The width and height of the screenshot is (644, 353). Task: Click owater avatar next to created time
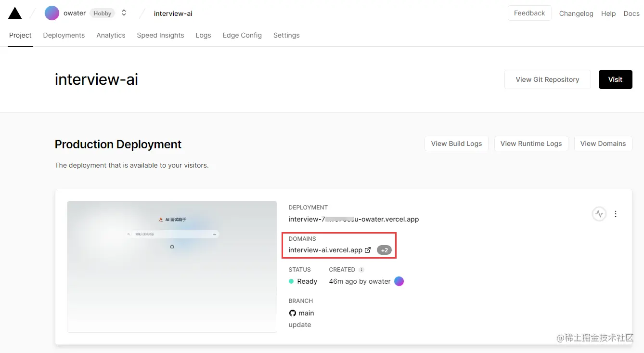(x=399, y=281)
